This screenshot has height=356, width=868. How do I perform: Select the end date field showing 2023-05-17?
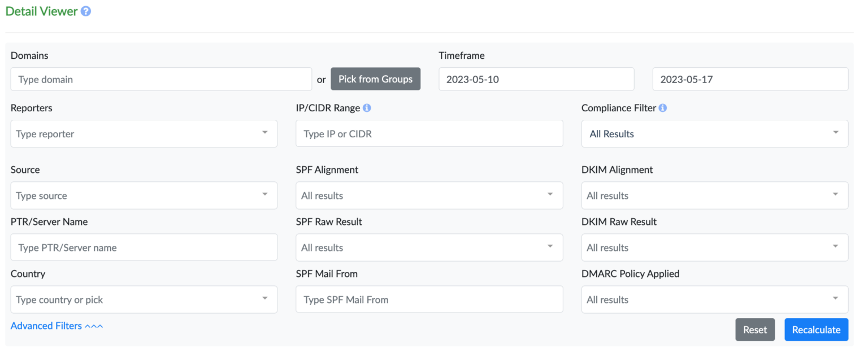[750, 79]
